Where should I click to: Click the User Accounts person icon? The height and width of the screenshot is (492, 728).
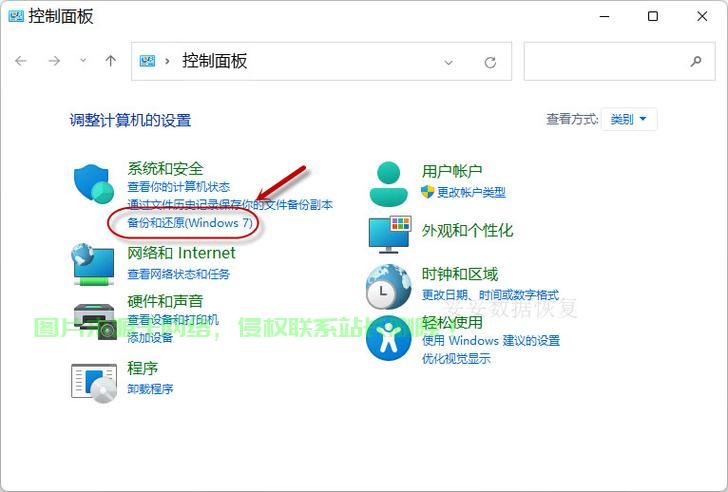389,182
